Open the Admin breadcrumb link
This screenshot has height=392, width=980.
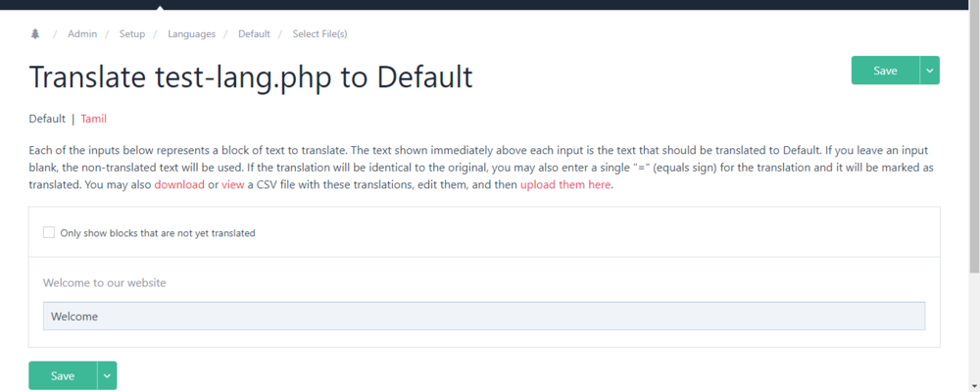[x=82, y=34]
